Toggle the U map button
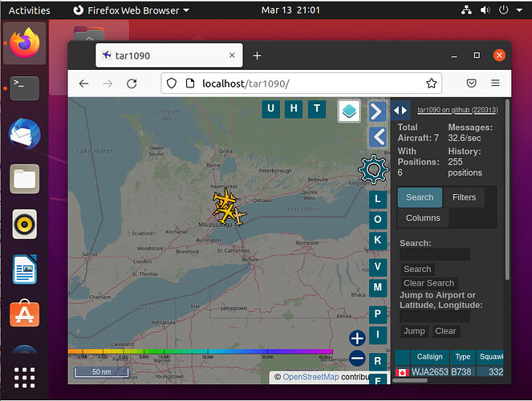 (270, 109)
